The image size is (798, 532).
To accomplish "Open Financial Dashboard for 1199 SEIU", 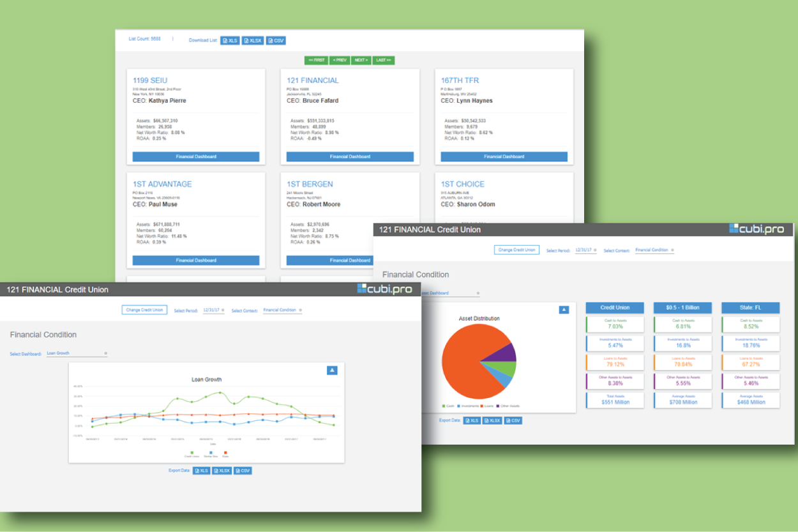I will 196,156.
